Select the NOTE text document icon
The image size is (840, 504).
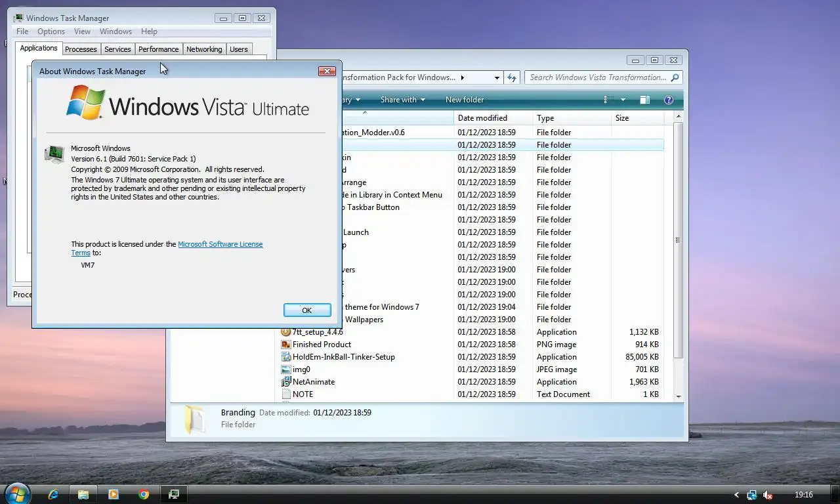286,394
